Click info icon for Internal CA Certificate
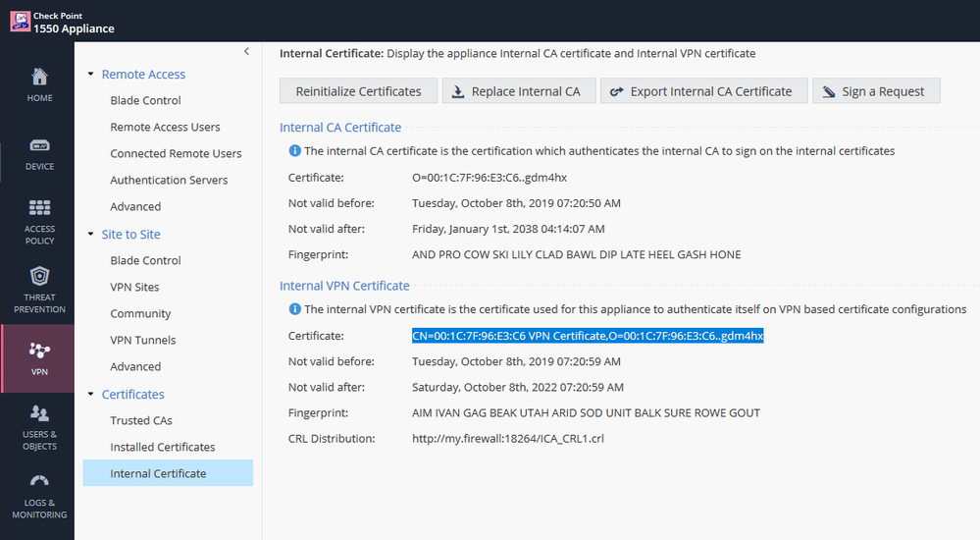 294,151
